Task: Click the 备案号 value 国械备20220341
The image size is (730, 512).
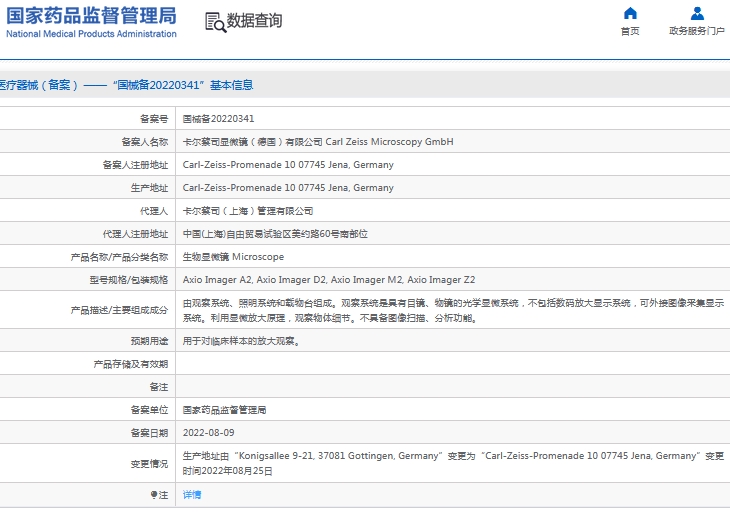Action: pyautogui.click(x=218, y=119)
